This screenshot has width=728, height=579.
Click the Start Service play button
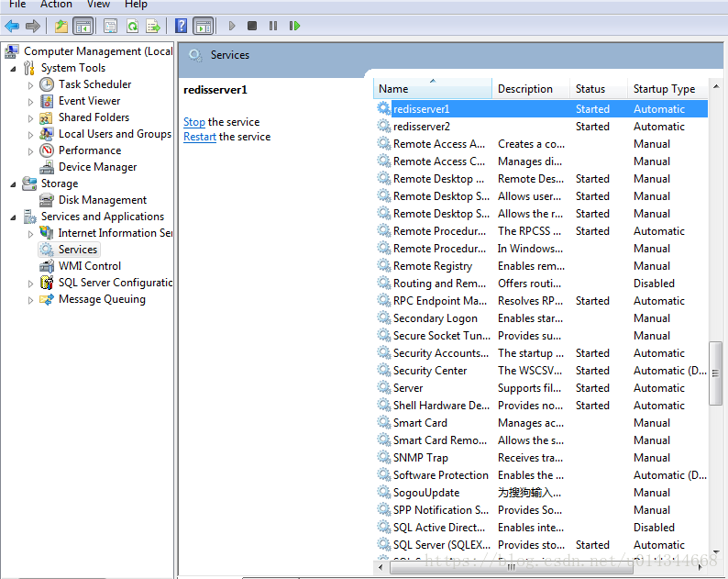(232, 26)
